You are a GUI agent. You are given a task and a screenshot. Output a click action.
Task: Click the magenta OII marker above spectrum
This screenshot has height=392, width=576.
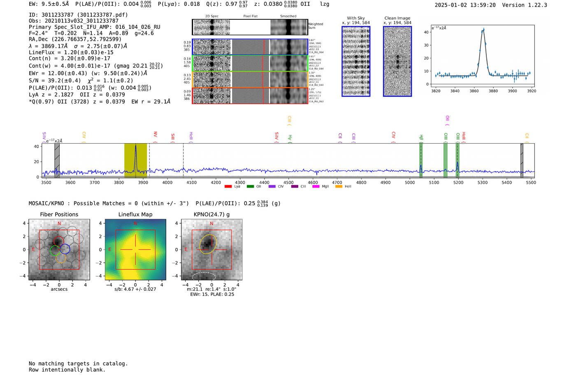click(x=448, y=120)
